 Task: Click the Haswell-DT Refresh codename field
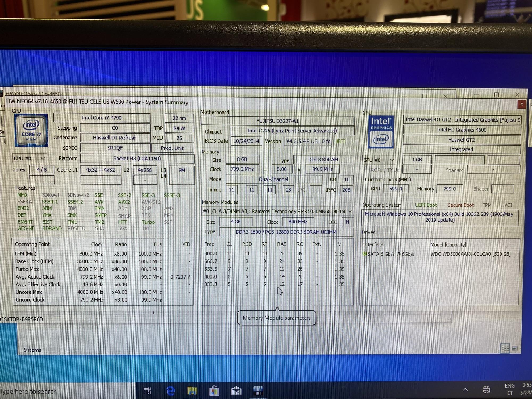click(115, 138)
